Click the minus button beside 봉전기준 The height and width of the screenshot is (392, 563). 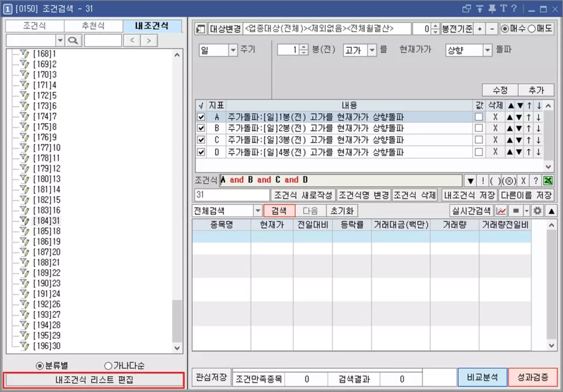(492, 29)
